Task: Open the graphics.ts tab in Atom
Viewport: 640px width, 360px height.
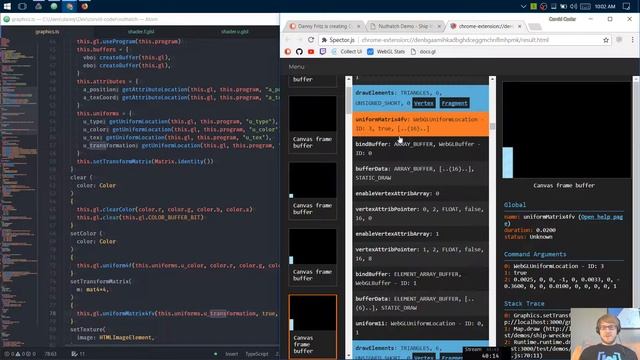Action: pos(47,31)
